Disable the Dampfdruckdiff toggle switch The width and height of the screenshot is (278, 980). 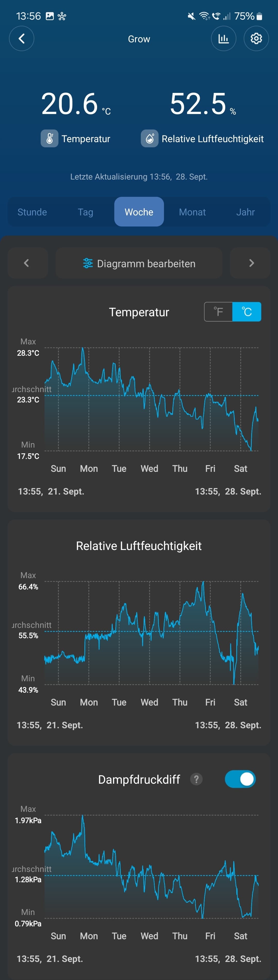(240, 779)
